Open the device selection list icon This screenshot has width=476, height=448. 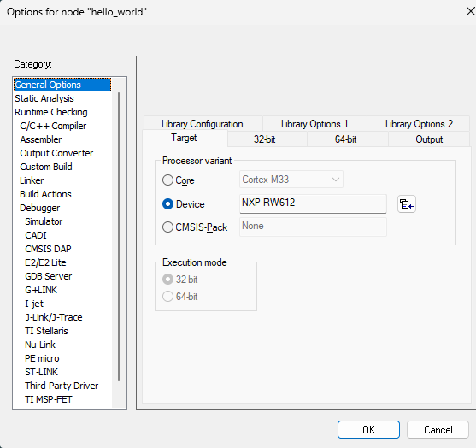(x=407, y=204)
